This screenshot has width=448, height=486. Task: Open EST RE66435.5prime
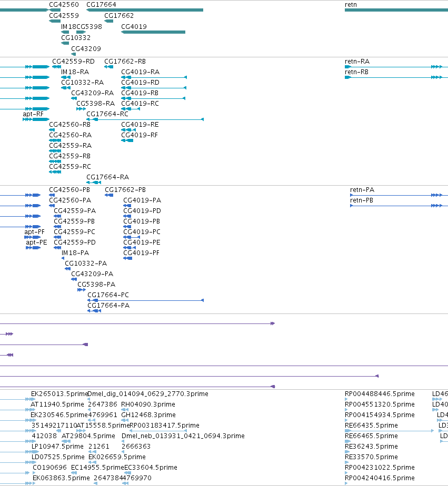(x=371, y=426)
